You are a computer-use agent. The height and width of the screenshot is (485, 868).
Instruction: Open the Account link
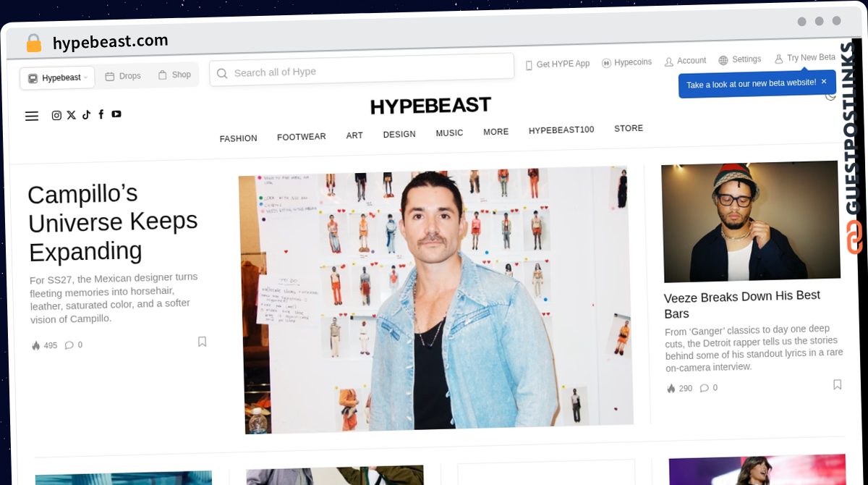tap(685, 61)
